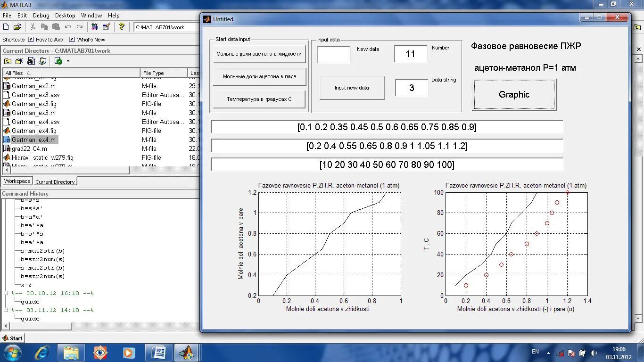The image size is (644, 362).
Task: Switch to the Workspace tab
Action: coord(17,181)
